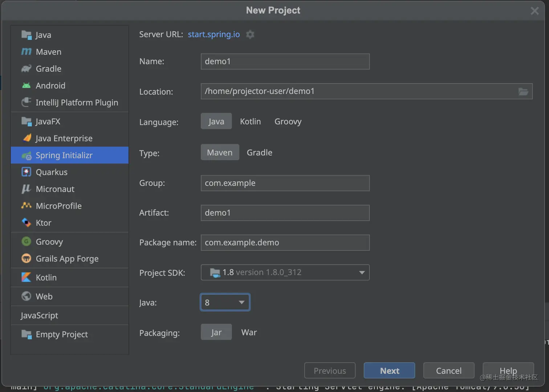This screenshot has height=392, width=549.
Task: Set the language to Kotlin
Action: pos(250,122)
